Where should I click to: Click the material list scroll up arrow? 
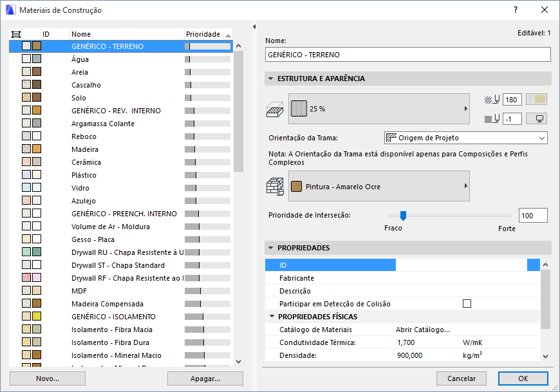(239, 46)
